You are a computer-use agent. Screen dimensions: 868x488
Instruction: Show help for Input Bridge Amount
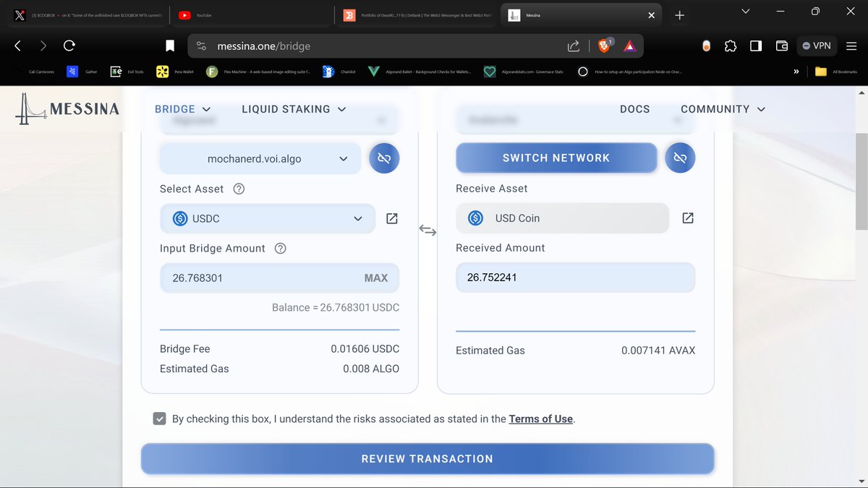[x=281, y=248]
